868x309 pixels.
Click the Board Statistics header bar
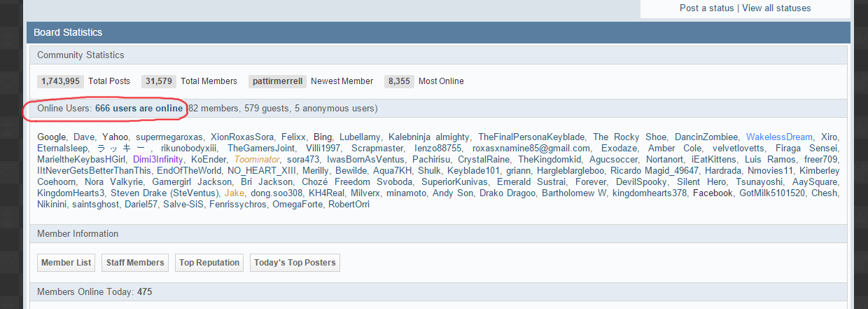[x=438, y=33]
